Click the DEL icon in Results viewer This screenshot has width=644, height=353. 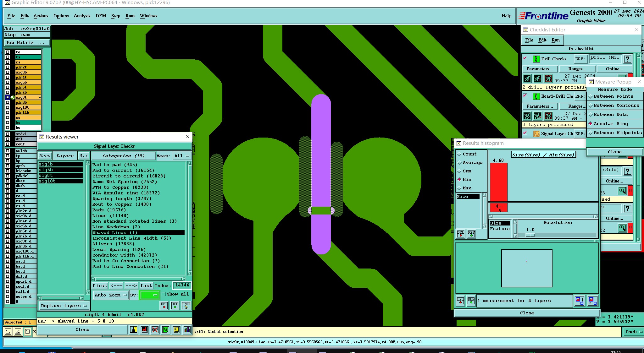(x=164, y=305)
